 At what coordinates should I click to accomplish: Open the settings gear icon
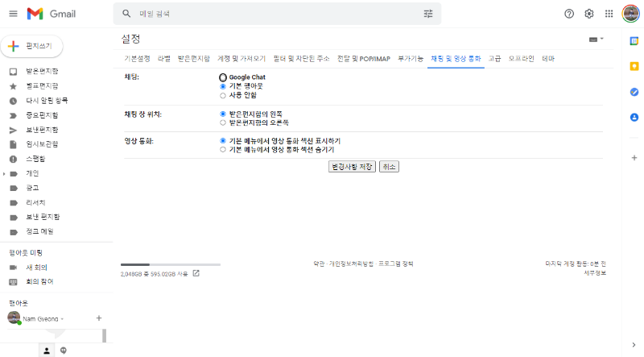589,14
